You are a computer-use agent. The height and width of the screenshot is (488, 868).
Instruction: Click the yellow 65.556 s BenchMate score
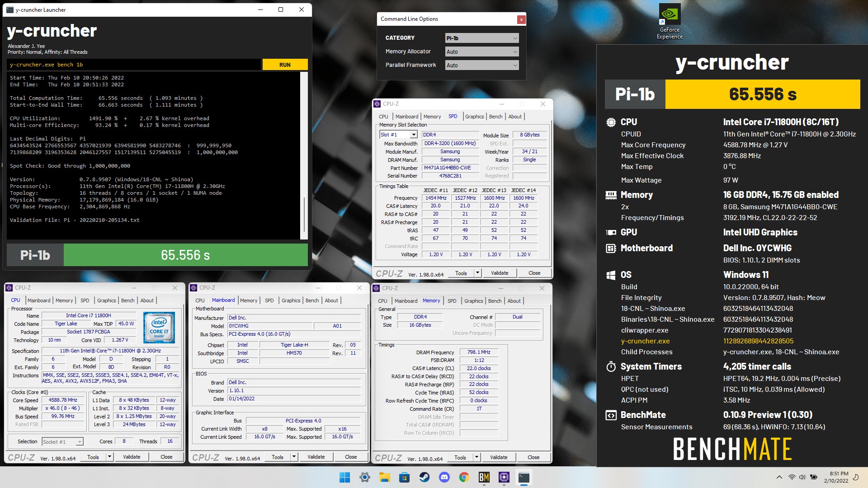coord(762,94)
